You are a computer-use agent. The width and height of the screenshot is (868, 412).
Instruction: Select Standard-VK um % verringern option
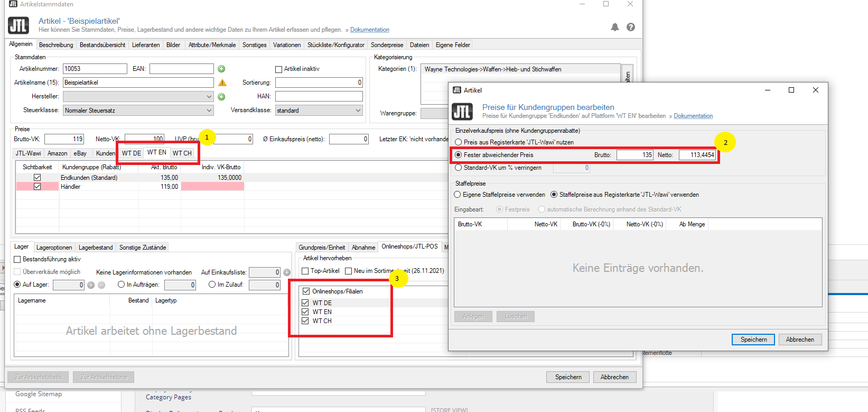pyautogui.click(x=458, y=168)
